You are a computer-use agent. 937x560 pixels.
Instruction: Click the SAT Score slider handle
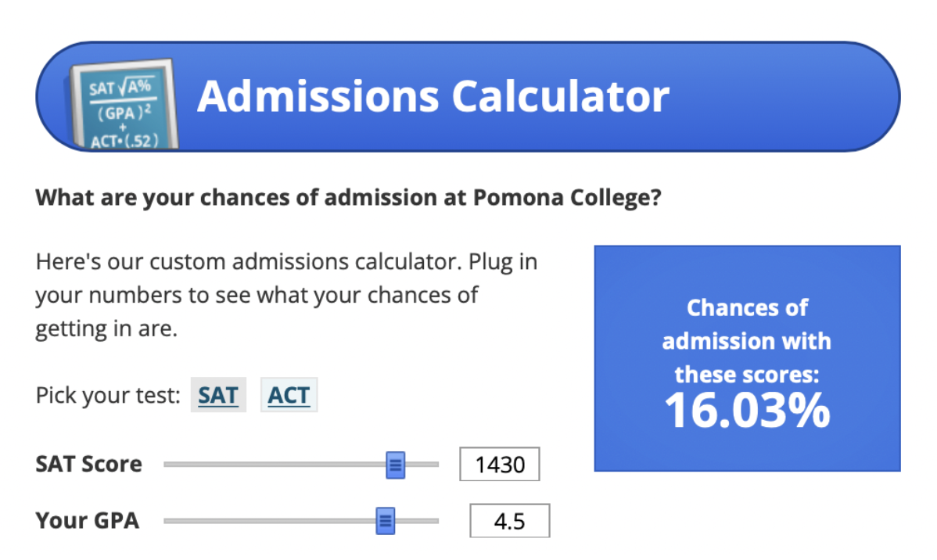point(395,464)
